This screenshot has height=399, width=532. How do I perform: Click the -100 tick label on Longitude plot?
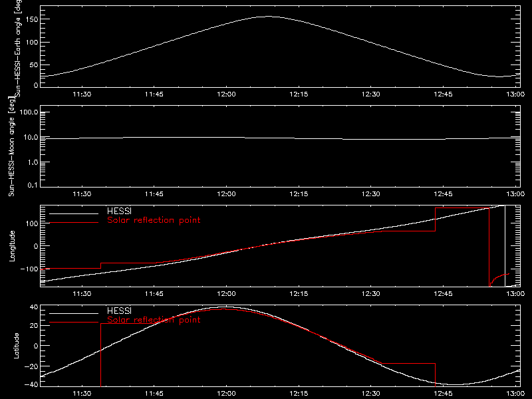pyautogui.click(x=29, y=269)
